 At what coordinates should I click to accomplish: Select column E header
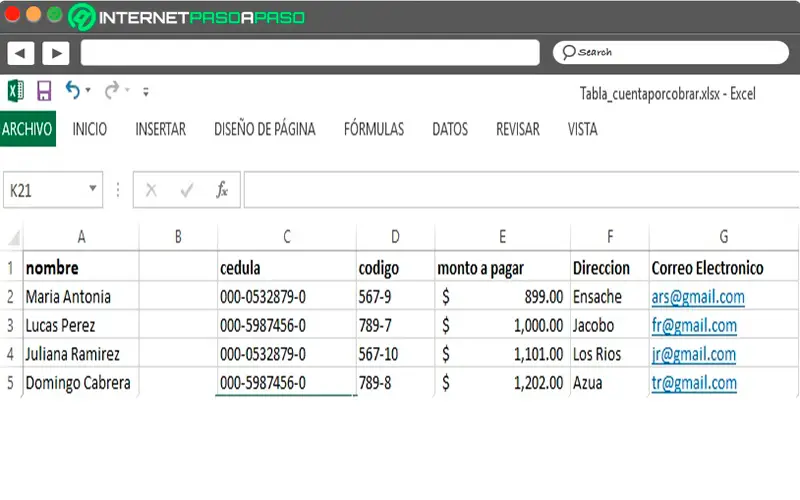[x=503, y=237]
